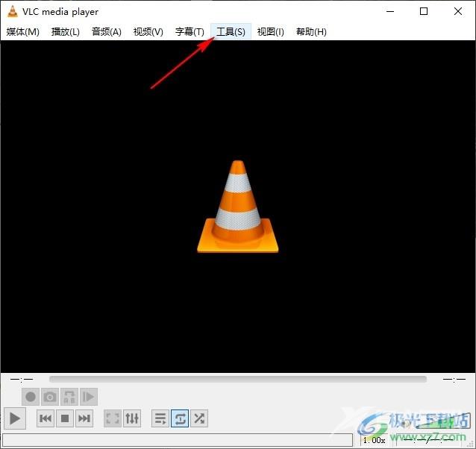This screenshot has width=476, height=449.
Task: Open the 字幕(T) menu
Action: 190,31
